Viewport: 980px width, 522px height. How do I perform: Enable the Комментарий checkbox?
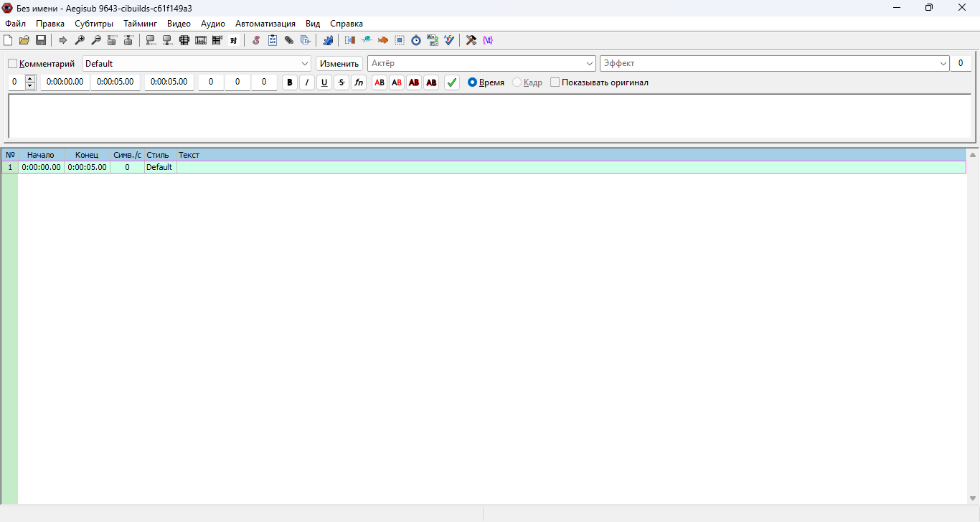12,64
